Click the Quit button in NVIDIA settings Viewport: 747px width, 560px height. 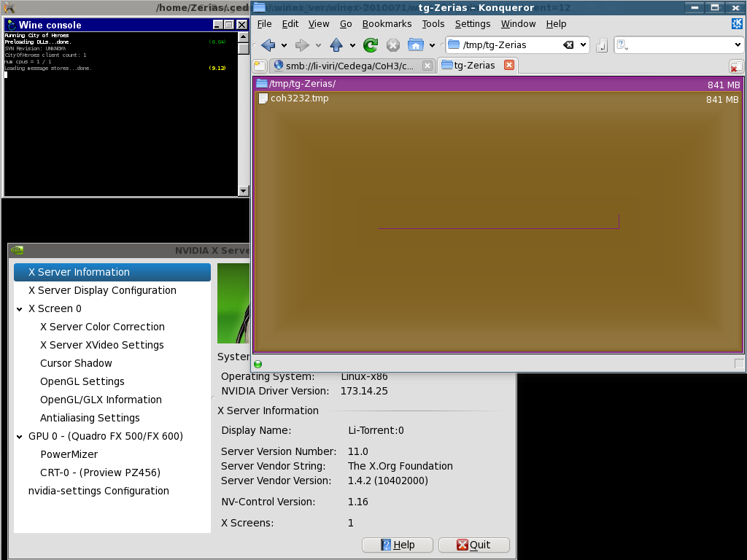tap(473, 545)
